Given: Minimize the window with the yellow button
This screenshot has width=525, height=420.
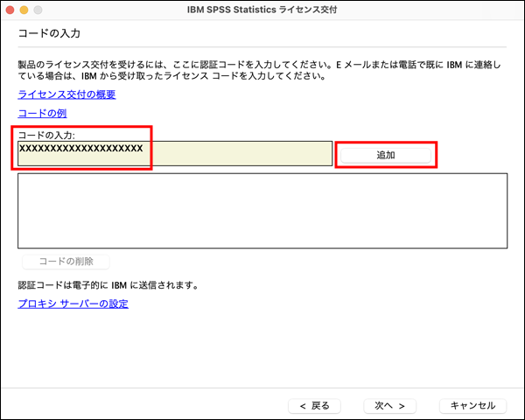Looking at the screenshot, I should tap(24, 10).
